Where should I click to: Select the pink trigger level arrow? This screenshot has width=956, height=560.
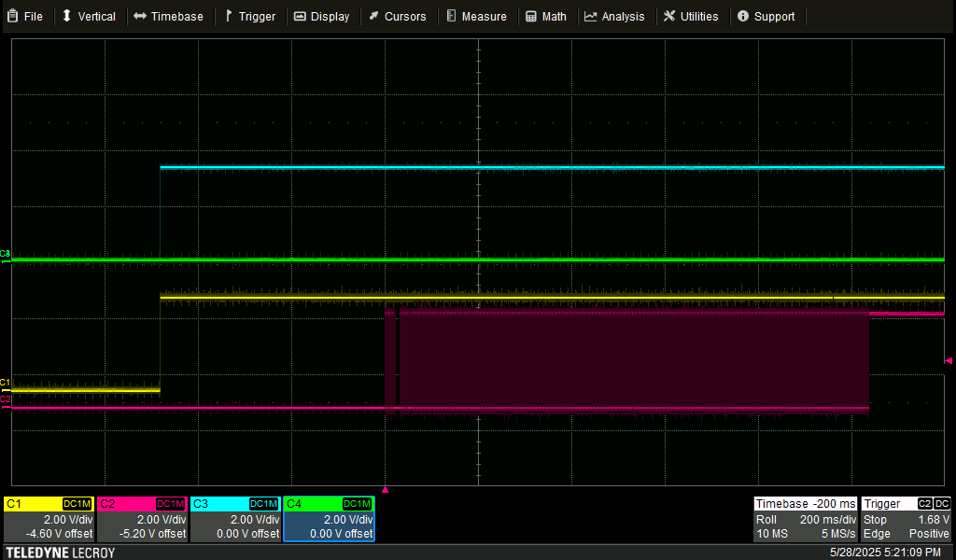948,361
